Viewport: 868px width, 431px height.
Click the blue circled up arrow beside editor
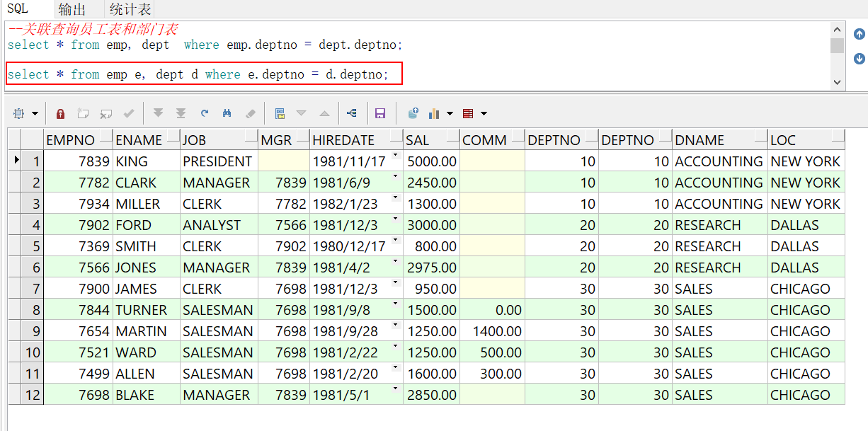[859, 34]
